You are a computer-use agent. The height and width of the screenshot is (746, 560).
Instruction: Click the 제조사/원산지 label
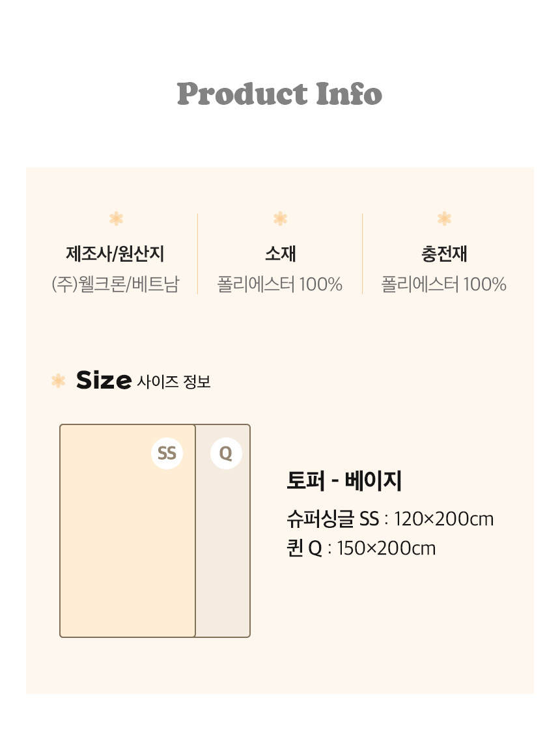click(x=115, y=254)
